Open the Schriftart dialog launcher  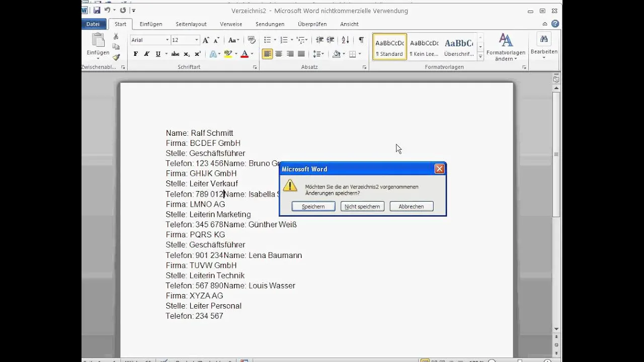(255, 67)
